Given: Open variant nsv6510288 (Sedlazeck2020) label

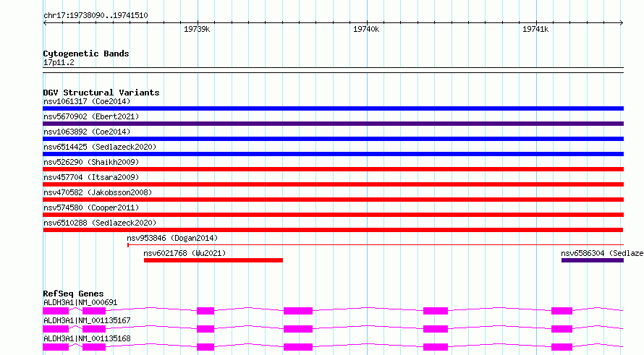Looking at the screenshot, I should coord(100,223).
